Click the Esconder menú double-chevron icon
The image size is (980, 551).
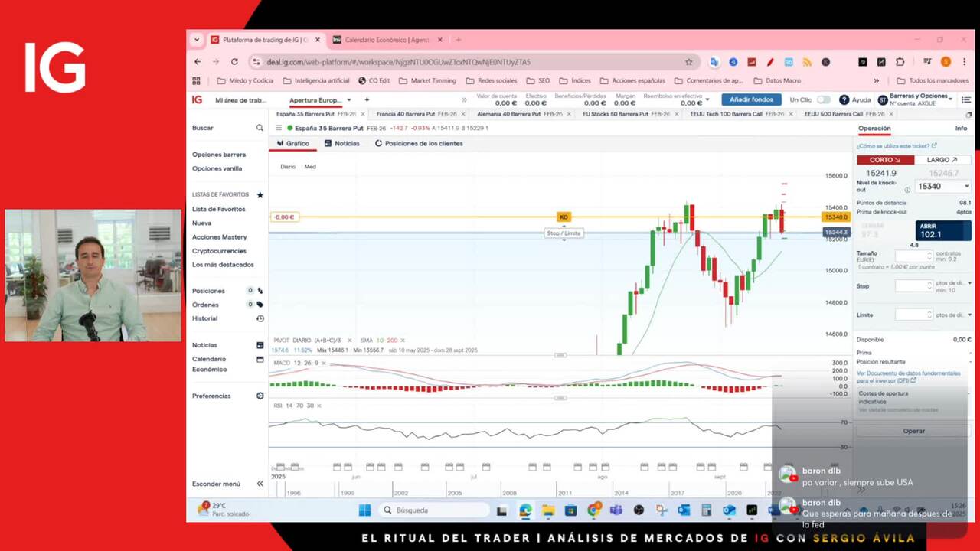point(260,484)
